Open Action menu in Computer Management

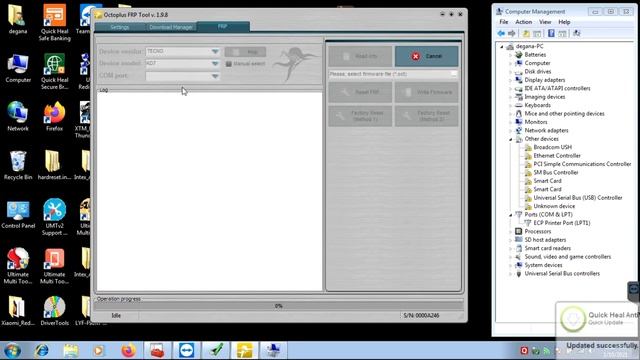pos(523,22)
